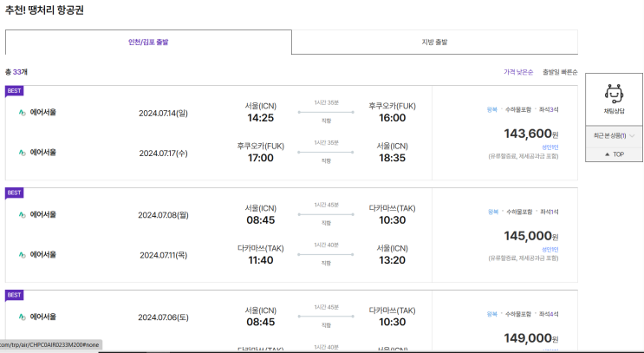Select the 인천/김포 출발 tab
644x353 pixels.
[148, 42]
